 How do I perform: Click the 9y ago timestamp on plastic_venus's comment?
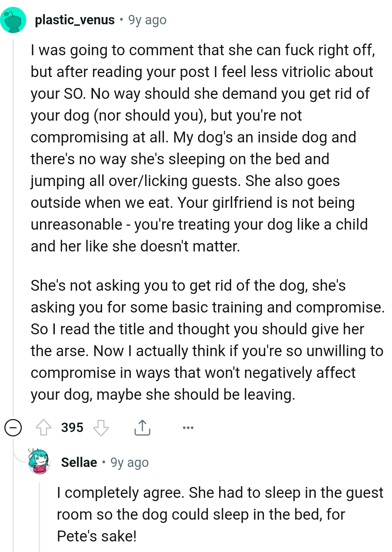(x=147, y=20)
